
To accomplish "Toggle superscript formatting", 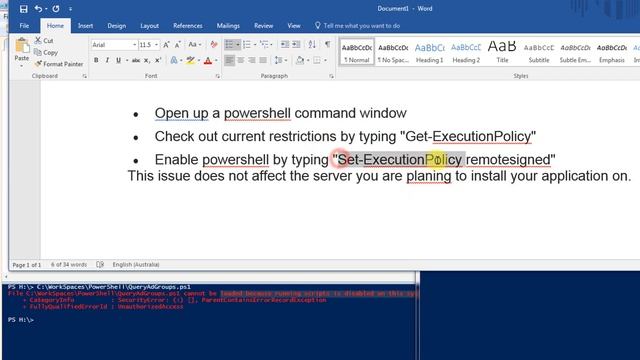I will (158, 60).
